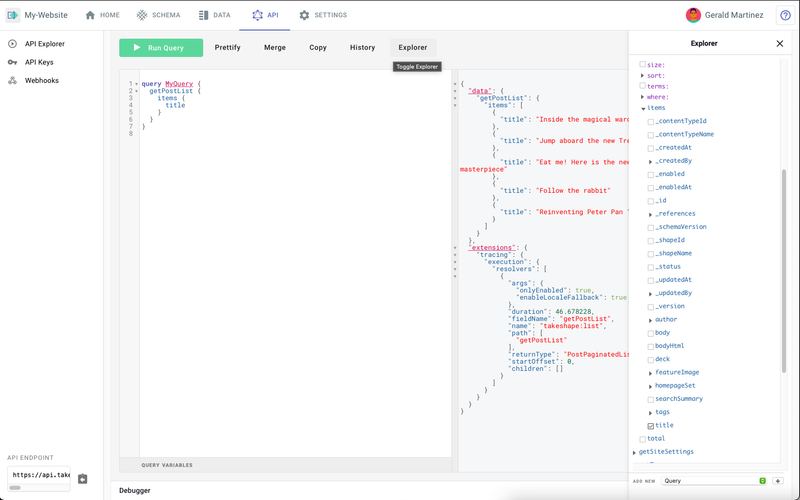The width and height of the screenshot is (800, 500).
Task: Close the Explorer panel with X
Action: coord(780,44)
